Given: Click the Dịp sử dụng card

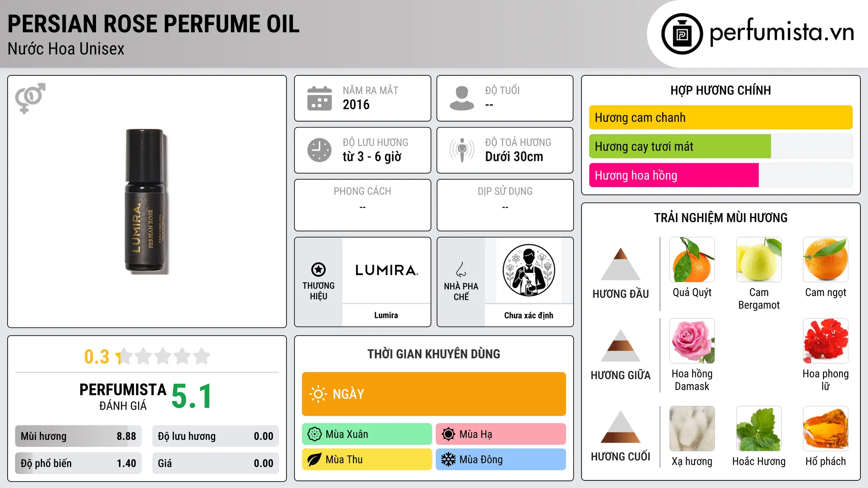Looking at the screenshot, I should [505, 205].
